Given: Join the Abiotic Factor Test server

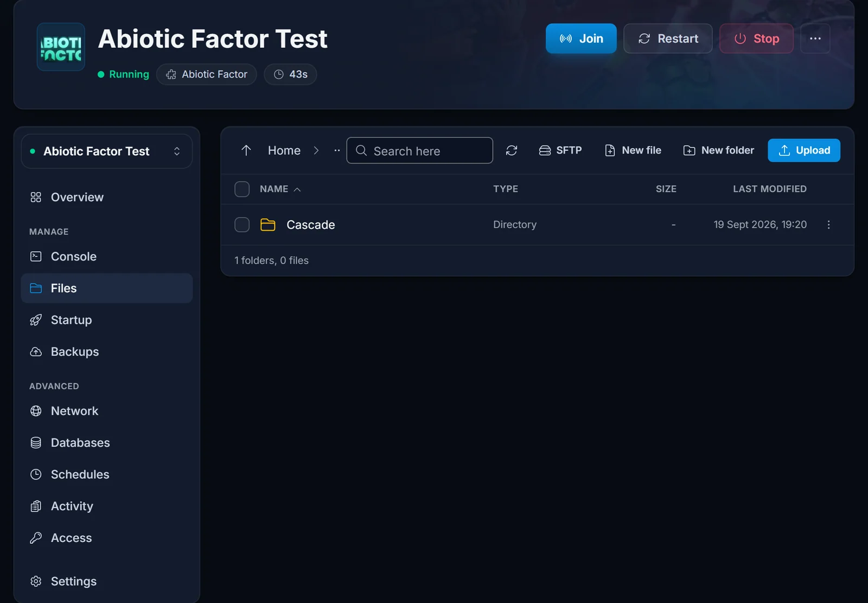Looking at the screenshot, I should pyautogui.click(x=581, y=39).
